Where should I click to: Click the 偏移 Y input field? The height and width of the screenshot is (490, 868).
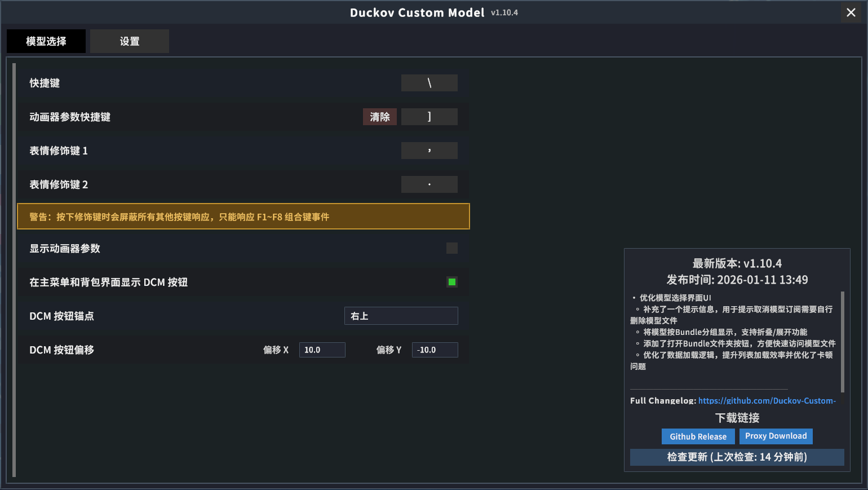click(x=435, y=350)
